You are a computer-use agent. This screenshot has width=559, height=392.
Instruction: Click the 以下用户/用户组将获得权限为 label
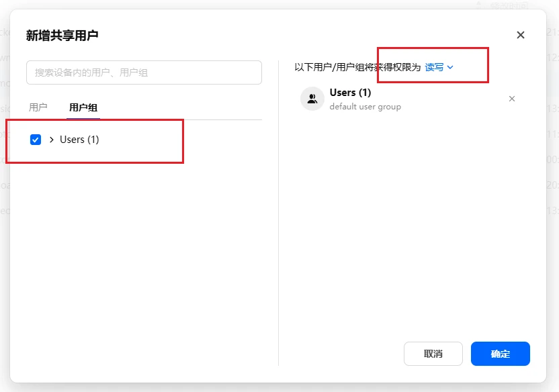[357, 67]
